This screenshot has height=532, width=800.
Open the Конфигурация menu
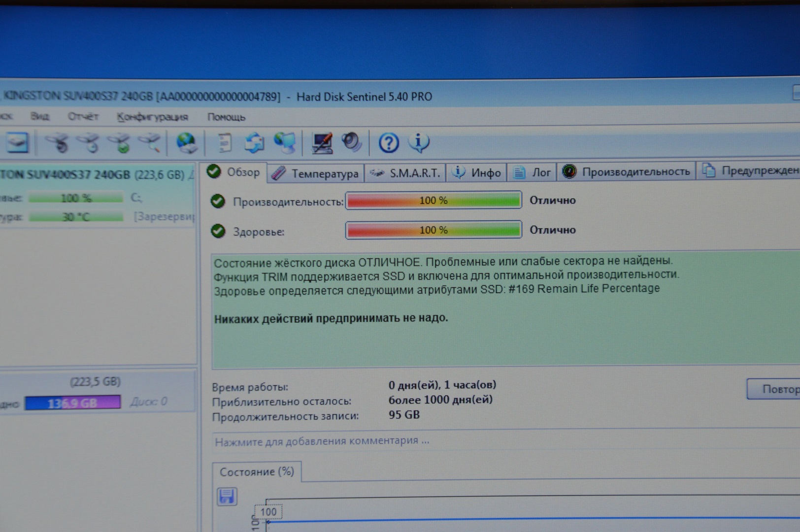152,117
